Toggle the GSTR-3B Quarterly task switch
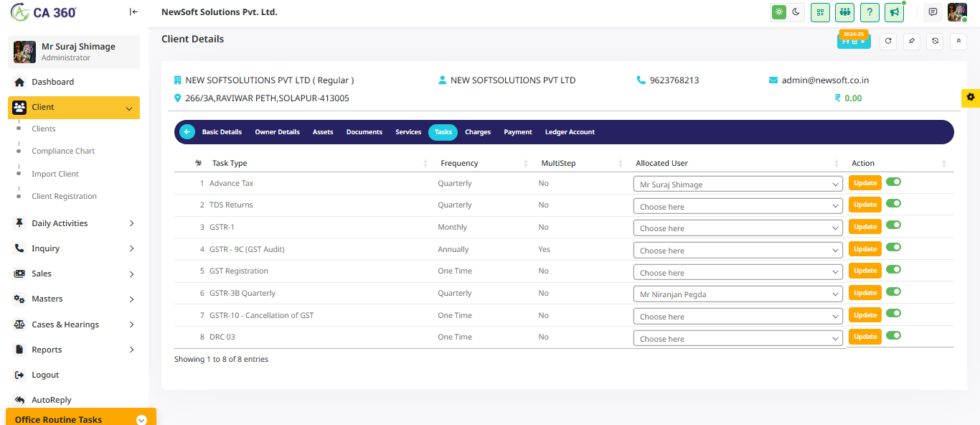This screenshot has height=425, width=980. 893,291
